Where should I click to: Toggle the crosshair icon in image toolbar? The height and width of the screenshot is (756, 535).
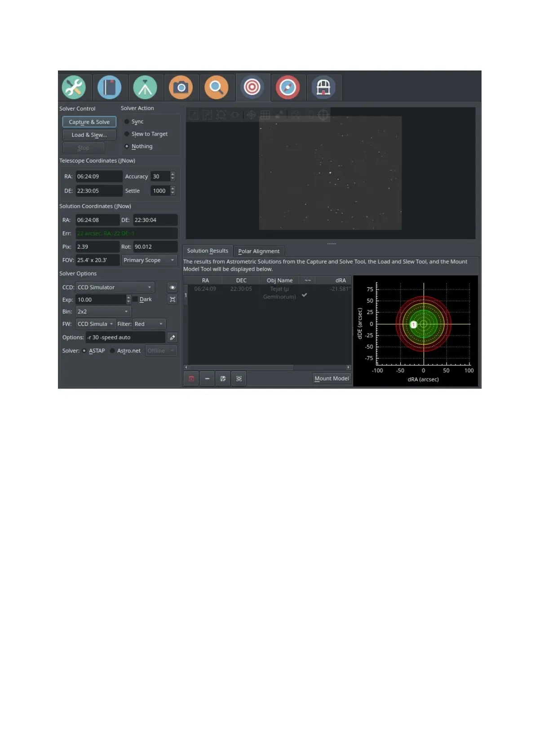(x=252, y=115)
